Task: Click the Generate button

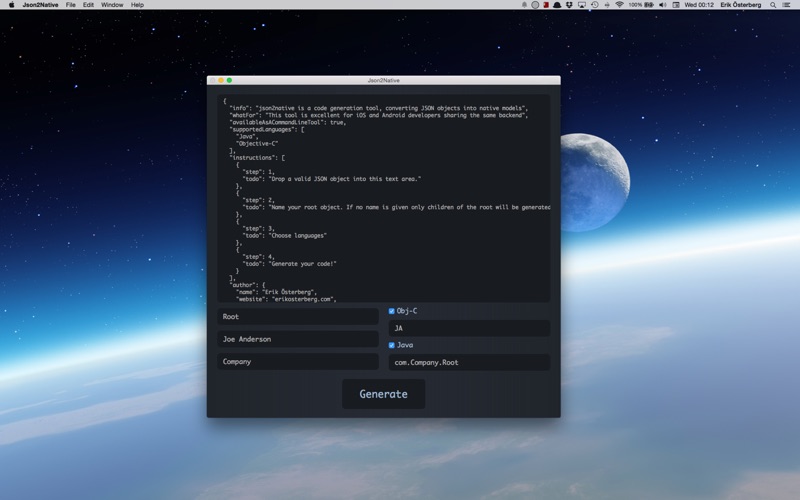Action: tap(383, 394)
